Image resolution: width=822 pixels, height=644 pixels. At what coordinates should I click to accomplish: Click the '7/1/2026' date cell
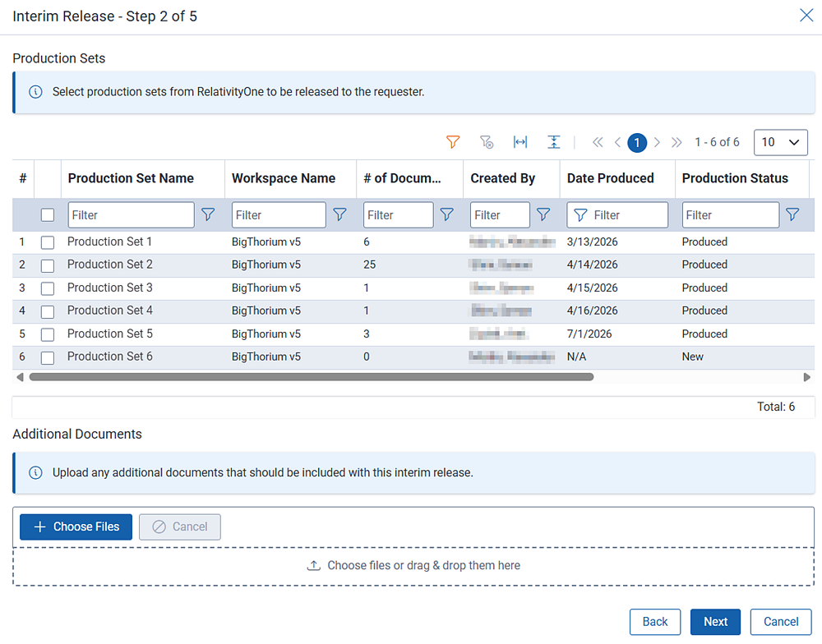pos(589,333)
